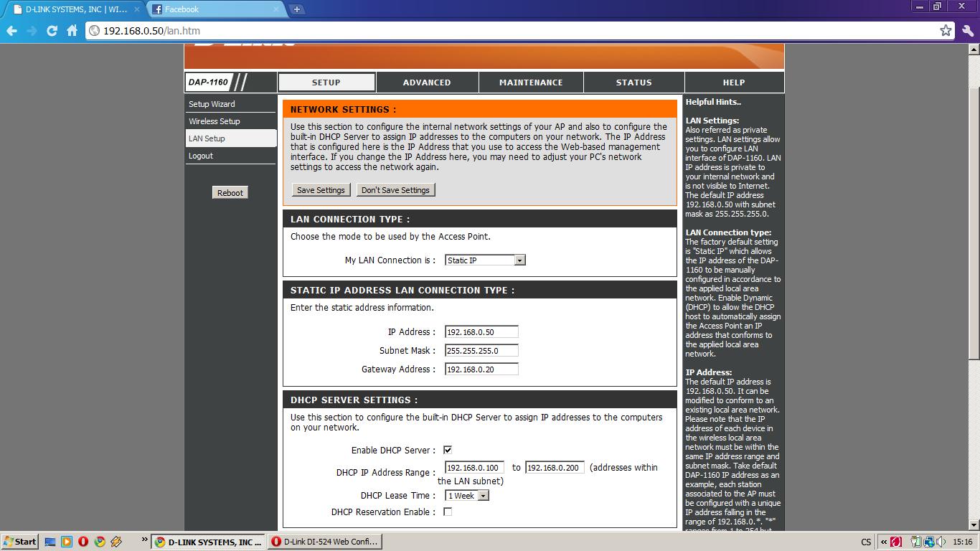This screenshot has width=980, height=551.
Task: Open the SETUP tab
Action: click(326, 83)
